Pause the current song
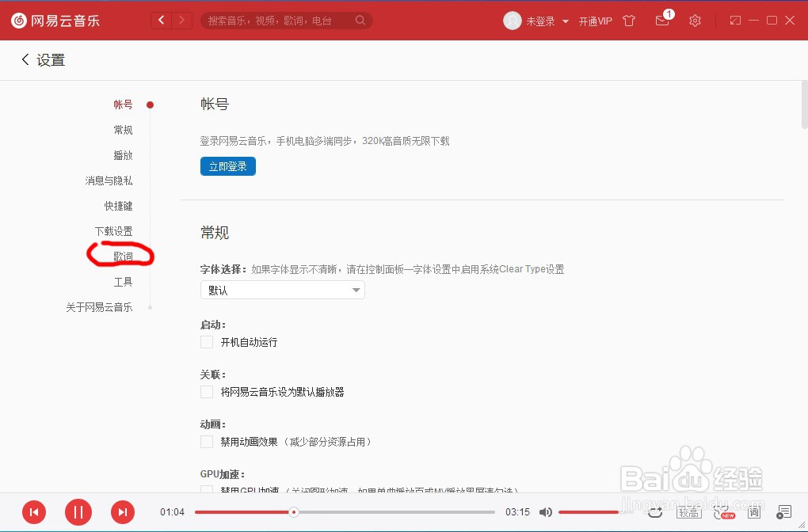Screen dimensions: 808x532 [x=78, y=512]
